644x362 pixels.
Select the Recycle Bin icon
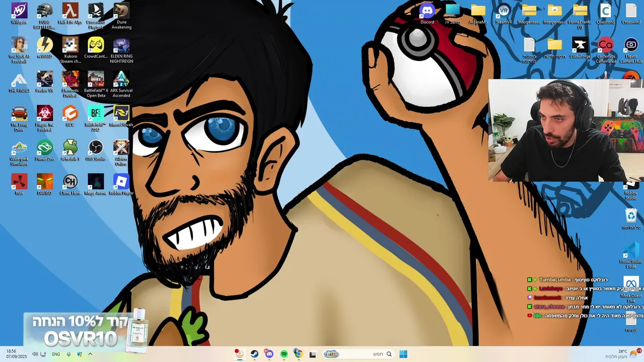click(x=631, y=219)
